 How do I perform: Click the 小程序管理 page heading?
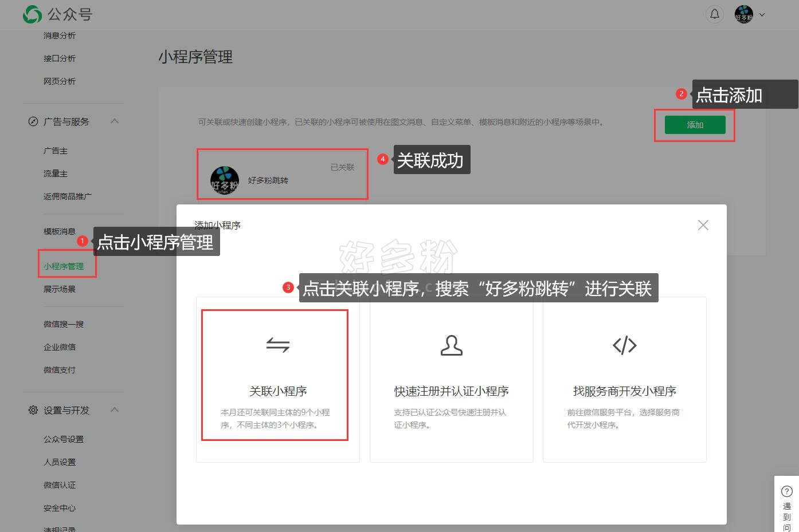[195, 57]
